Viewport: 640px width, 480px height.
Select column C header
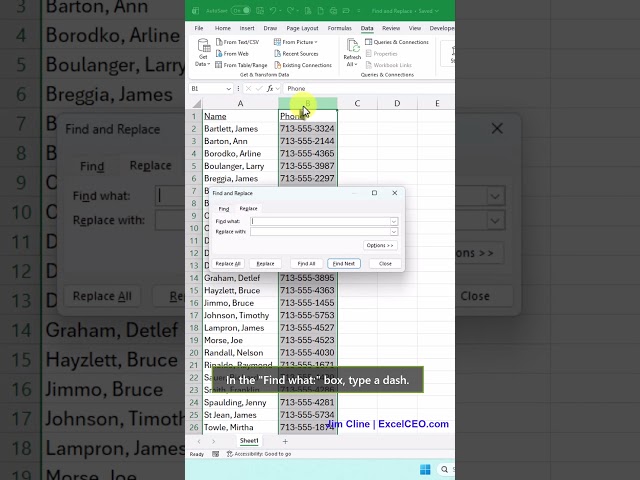(357, 104)
